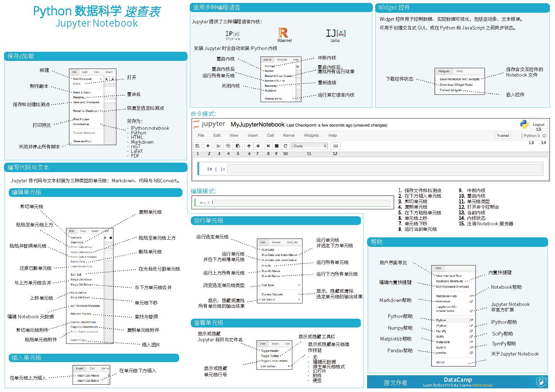
Task: Move cell up with the up-arrow icon
Action: pos(249,146)
